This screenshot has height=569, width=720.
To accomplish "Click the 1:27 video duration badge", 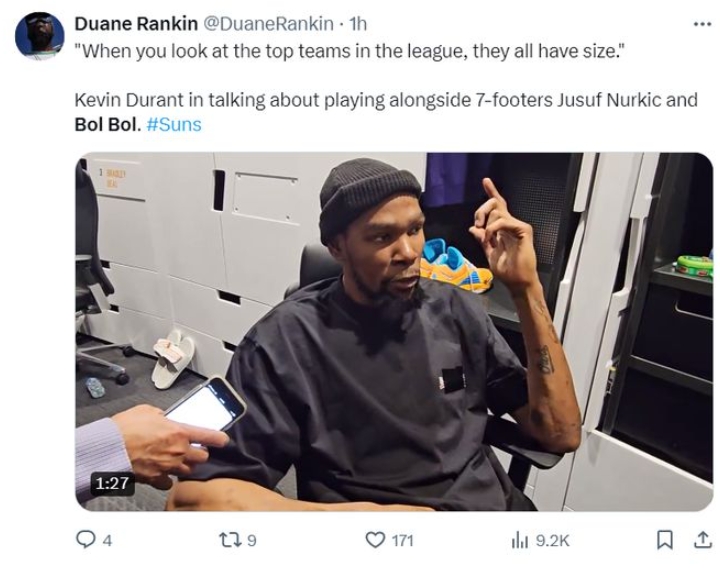I will point(112,483).
